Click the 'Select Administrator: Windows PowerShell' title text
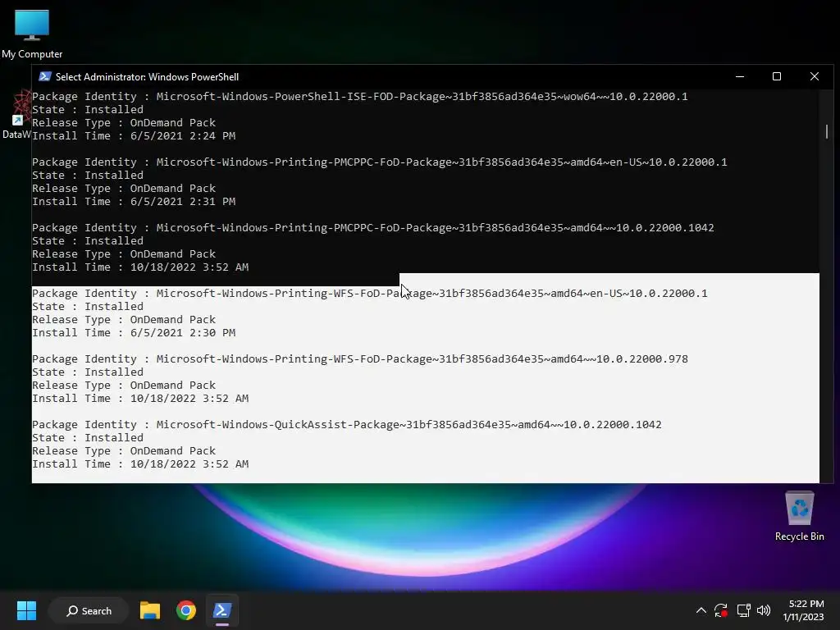Image resolution: width=840 pixels, height=630 pixels. pos(148,76)
